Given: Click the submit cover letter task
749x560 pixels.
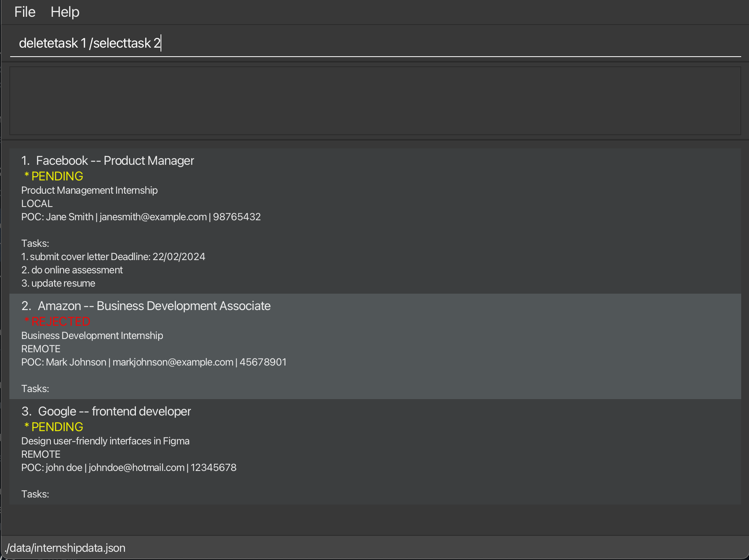Looking at the screenshot, I should click(x=113, y=257).
